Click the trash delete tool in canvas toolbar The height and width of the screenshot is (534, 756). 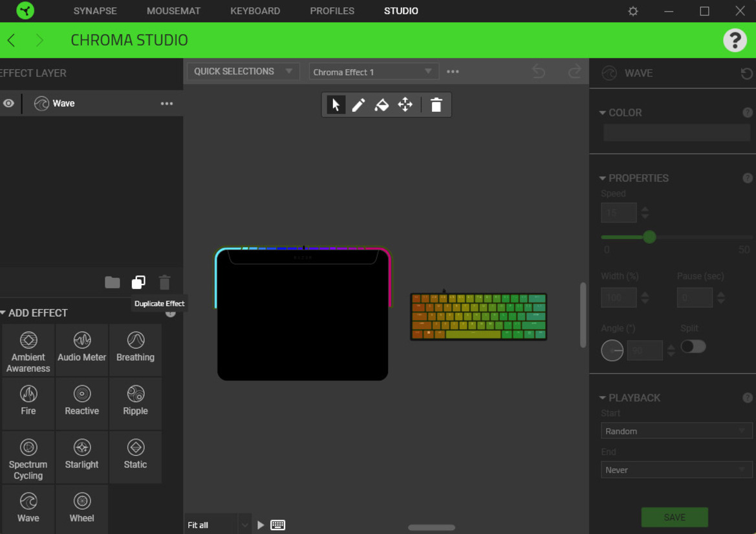pyautogui.click(x=436, y=105)
